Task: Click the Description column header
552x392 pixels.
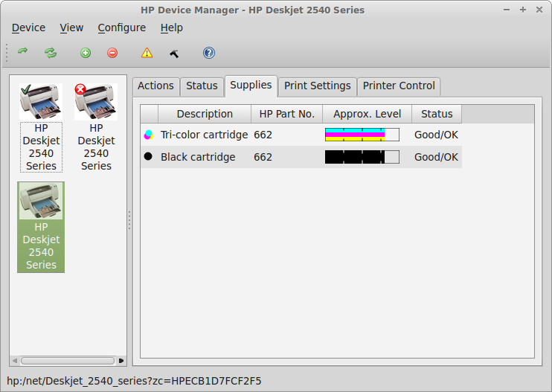Action: pos(205,114)
